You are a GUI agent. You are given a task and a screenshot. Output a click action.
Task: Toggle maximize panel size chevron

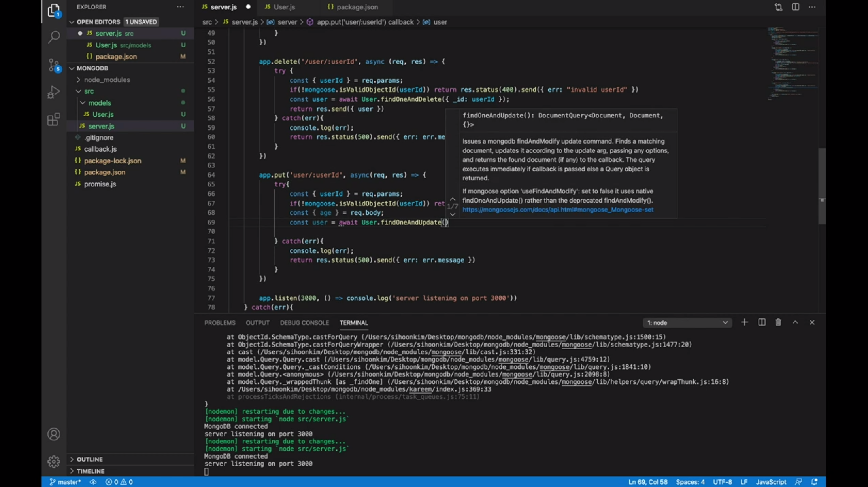tap(795, 322)
